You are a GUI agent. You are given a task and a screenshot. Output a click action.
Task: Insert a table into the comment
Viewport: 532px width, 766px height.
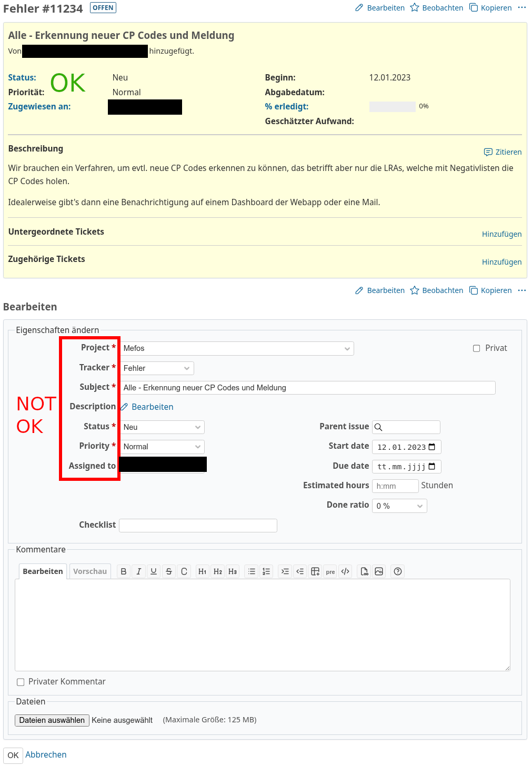point(315,571)
